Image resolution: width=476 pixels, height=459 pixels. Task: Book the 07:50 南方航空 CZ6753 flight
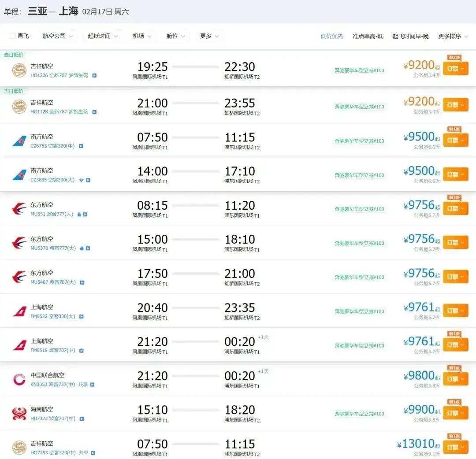click(x=455, y=141)
